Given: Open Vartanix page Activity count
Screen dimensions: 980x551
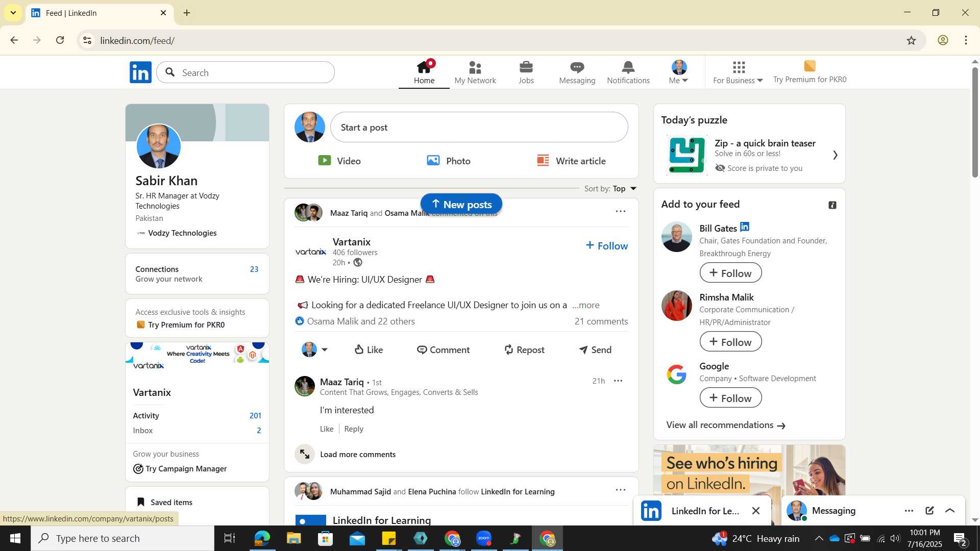Looking at the screenshot, I should click(197, 416).
